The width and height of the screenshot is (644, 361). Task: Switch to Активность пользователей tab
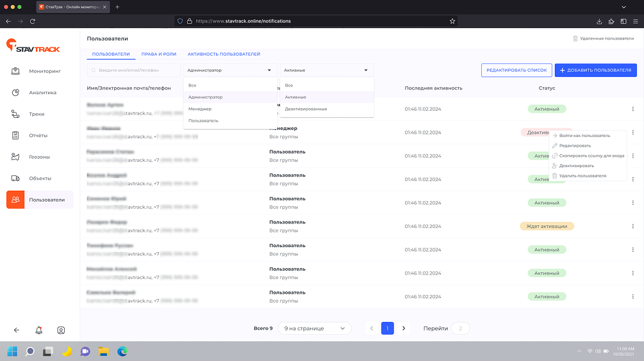(224, 54)
